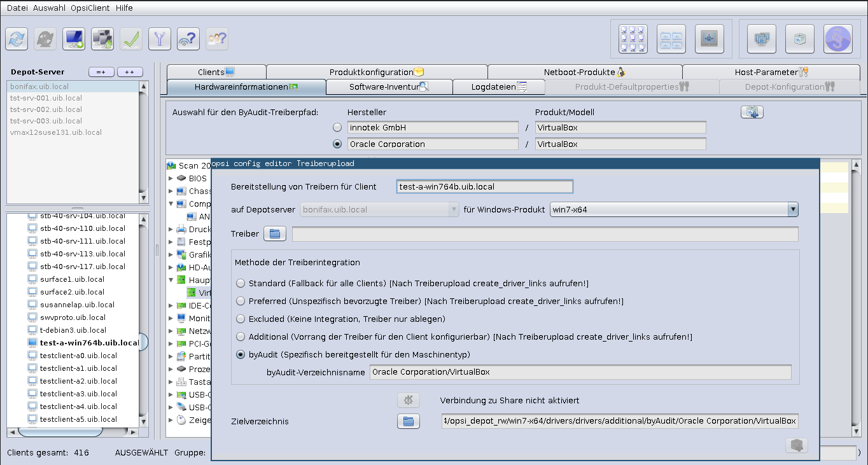Screen dimensions: 868x465
Task: Click the product package box icon
Action: tap(800, 39)
